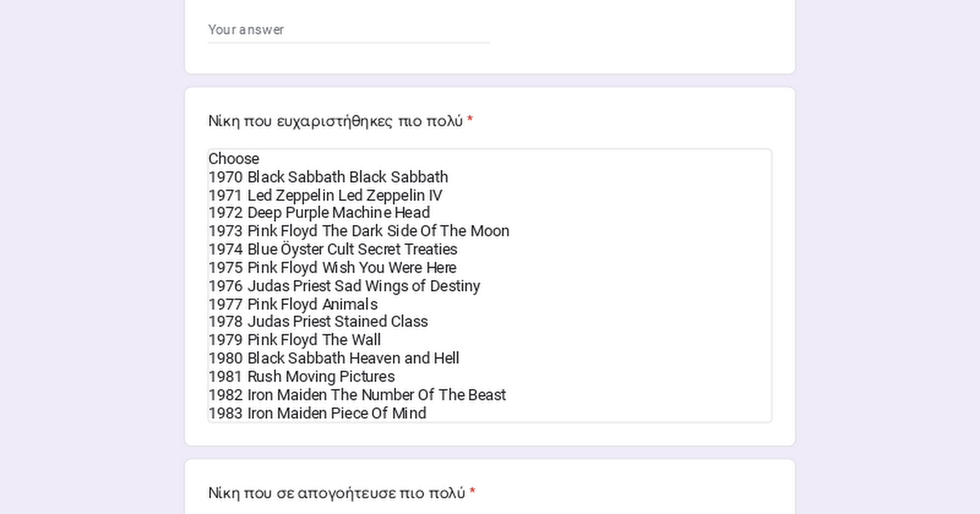980x514 pixels.
Task: Choose 1982 The Number Of The Beast
Action: (x=357, y=395)
